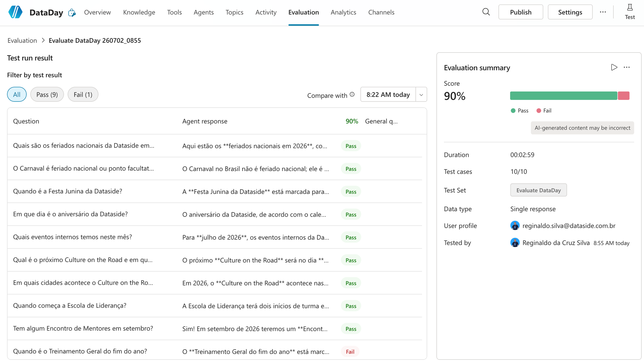The image size is (644, 364).
Task: Show all test results filter
Action: (17, 94)
